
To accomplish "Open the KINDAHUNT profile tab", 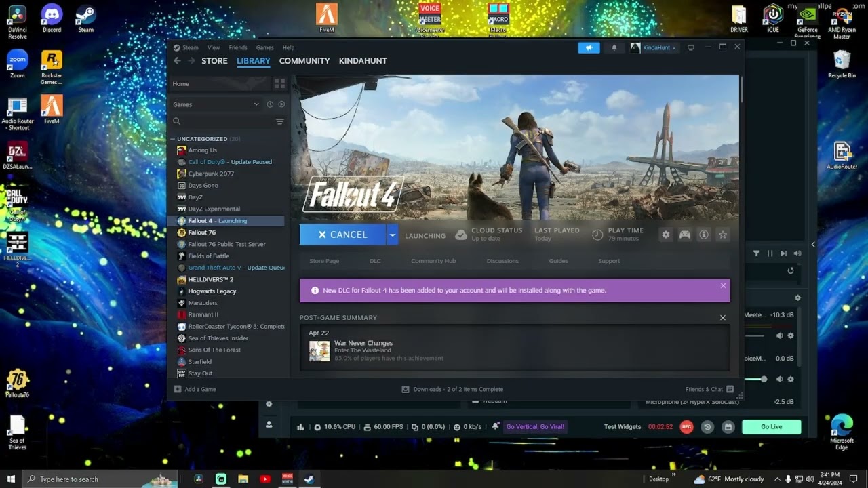I will point(363,60).
